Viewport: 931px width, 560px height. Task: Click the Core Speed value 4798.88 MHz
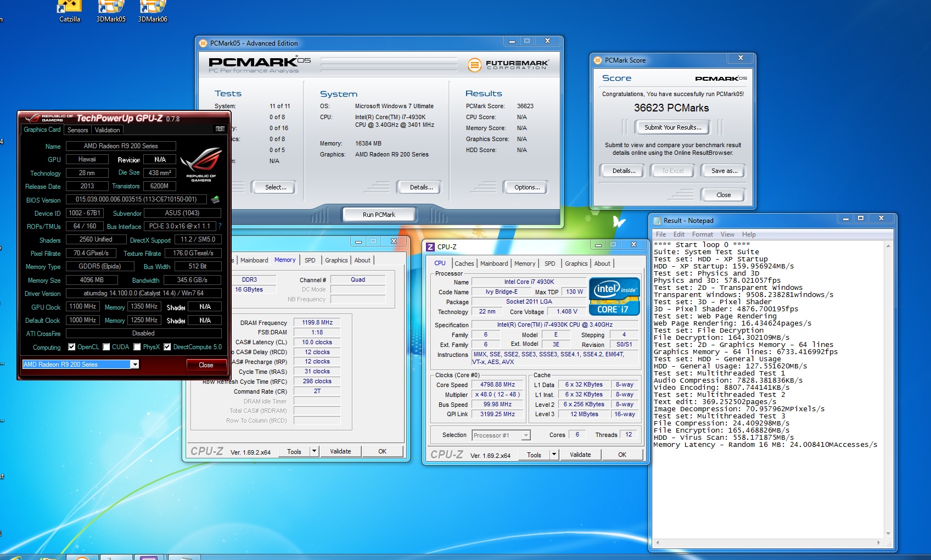click(497, 384)
